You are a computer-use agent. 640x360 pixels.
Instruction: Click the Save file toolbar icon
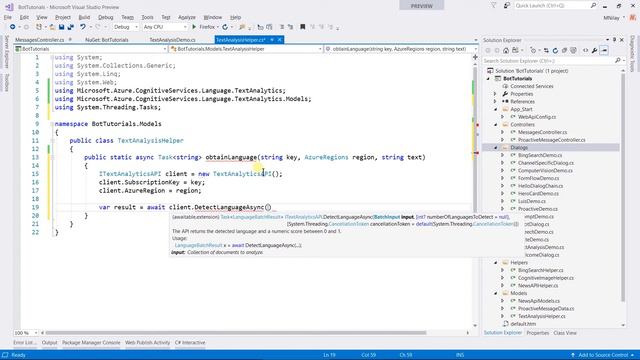(x=61, y=27)
